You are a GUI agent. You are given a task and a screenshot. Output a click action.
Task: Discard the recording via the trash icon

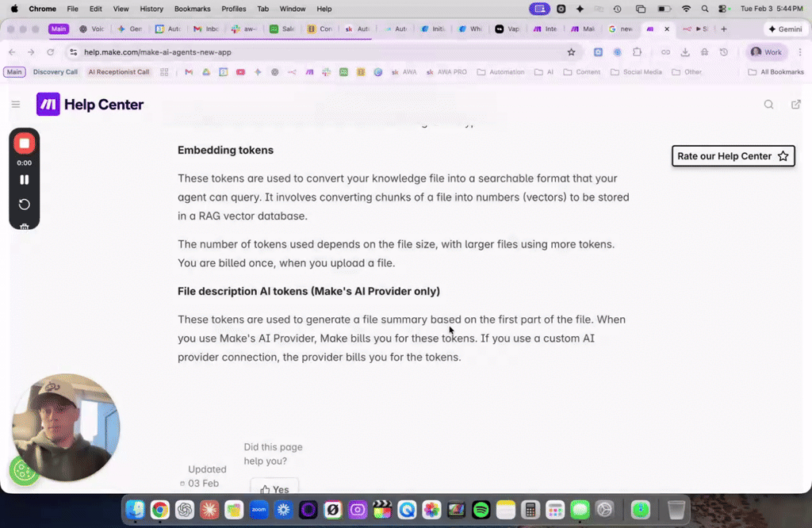point(24,228)
